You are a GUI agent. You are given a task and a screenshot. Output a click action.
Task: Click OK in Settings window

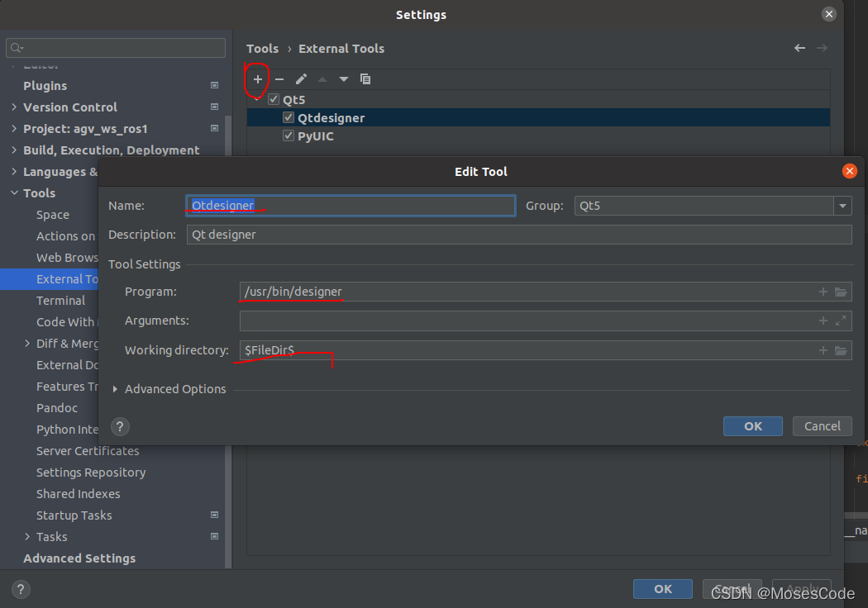tap(663, 589)
